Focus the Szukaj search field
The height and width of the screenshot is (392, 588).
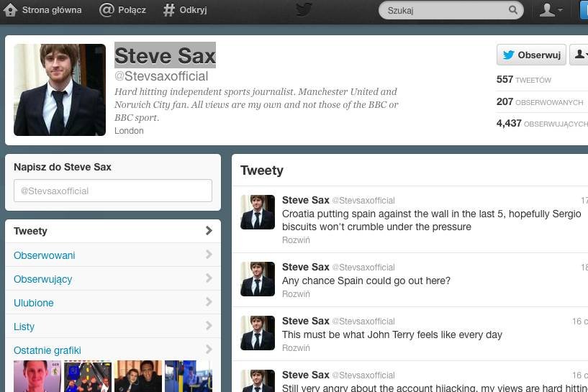click(451, 10)
